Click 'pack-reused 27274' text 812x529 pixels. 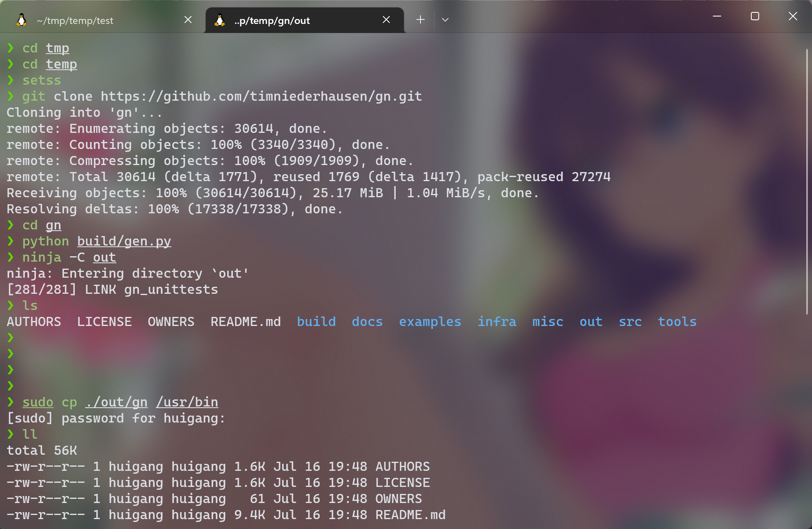(544, 177)
